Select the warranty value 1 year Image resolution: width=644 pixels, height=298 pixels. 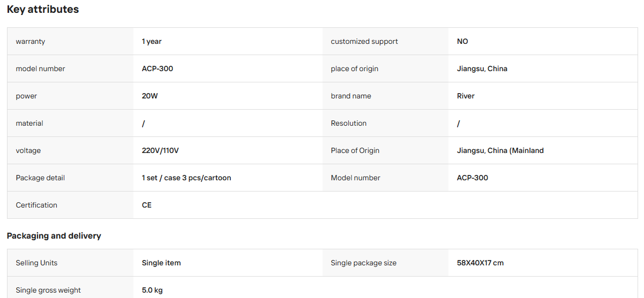[152, 41]
